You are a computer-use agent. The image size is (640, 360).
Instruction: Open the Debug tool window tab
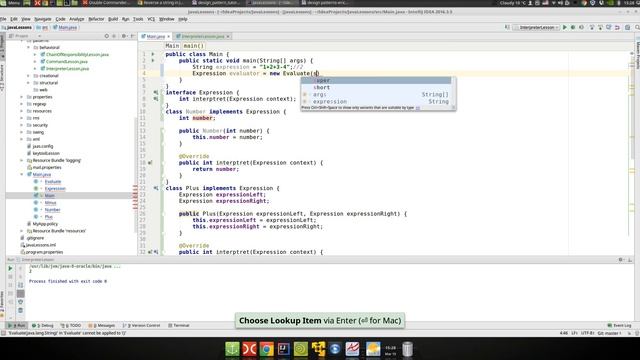(43, 325)
